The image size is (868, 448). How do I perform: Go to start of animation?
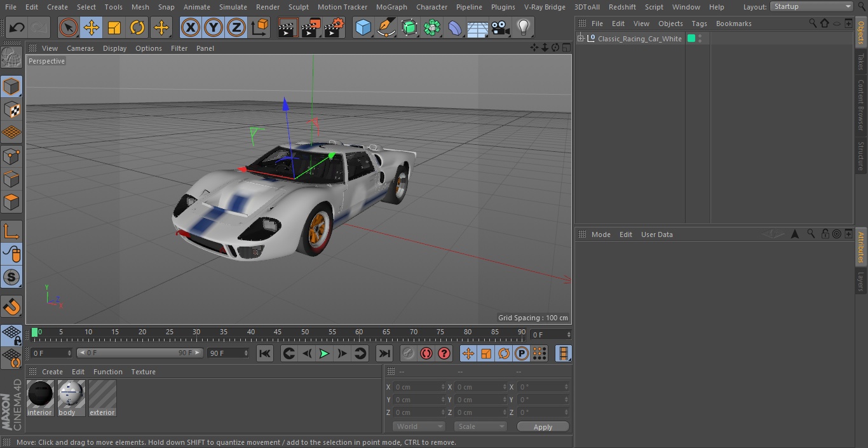[x=265, y=353]
